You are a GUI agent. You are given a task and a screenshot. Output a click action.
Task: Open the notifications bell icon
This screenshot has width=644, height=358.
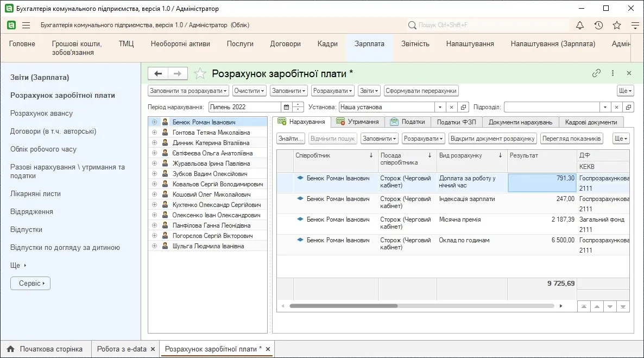click(579, 25)
